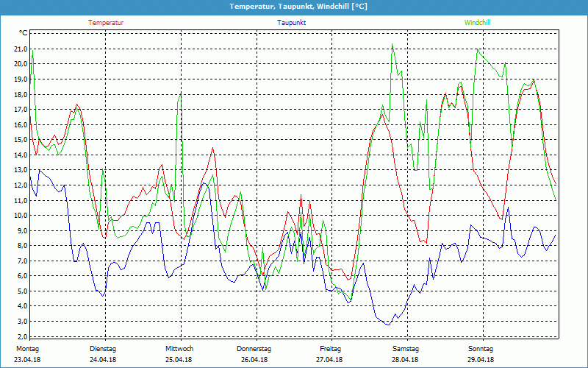Select the Montag day label
588x368 pixels.
coord(27,349)
